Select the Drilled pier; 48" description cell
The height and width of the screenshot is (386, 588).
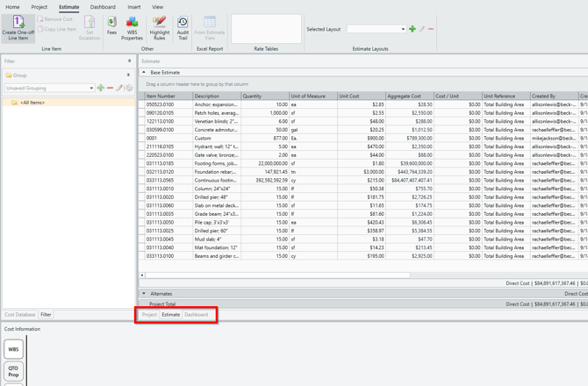217,197
